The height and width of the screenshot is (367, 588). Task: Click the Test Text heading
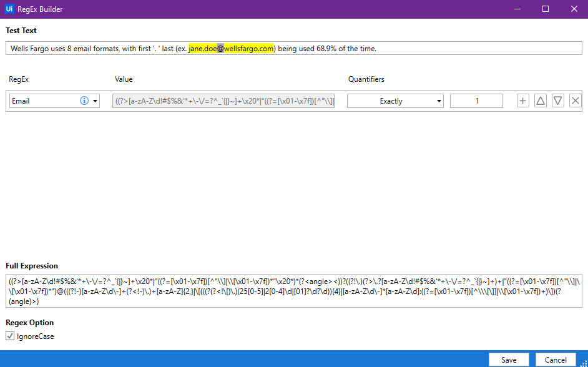21,31
